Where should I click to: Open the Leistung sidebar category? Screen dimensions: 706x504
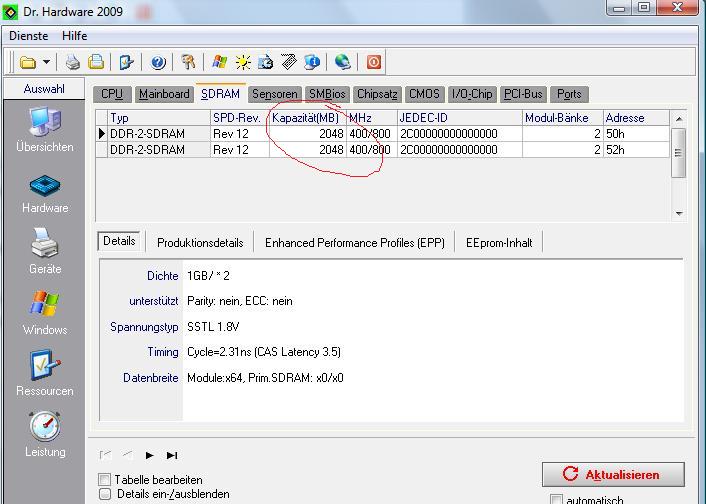pos(45,435)
